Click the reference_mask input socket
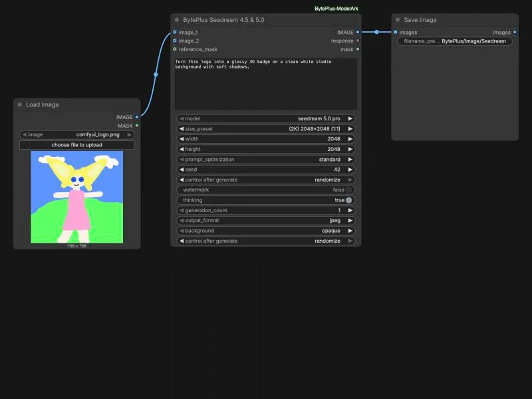This screenshot has width=532, height=399. [x=175, y=49]
